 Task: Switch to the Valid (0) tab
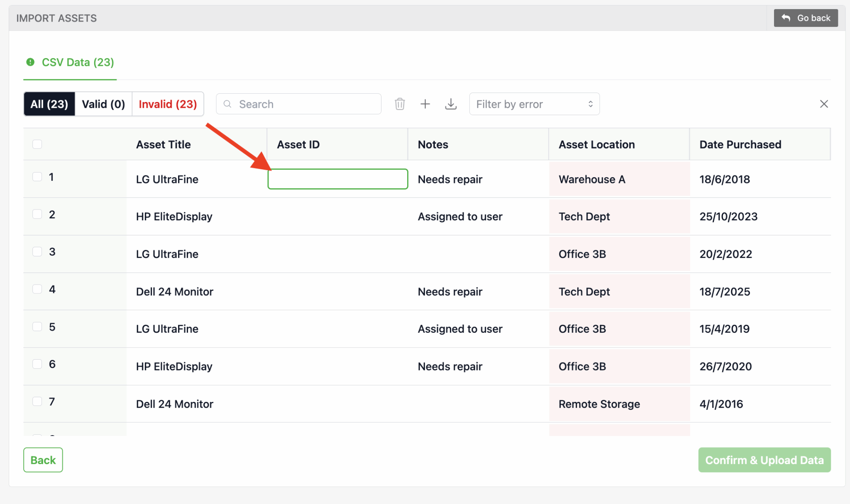point(103,104)
